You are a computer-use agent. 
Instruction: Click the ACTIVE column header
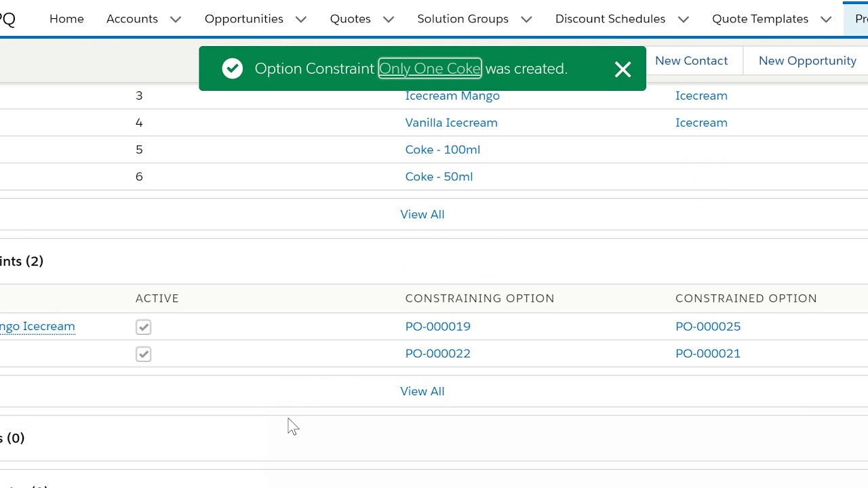[x=157, y=298]
